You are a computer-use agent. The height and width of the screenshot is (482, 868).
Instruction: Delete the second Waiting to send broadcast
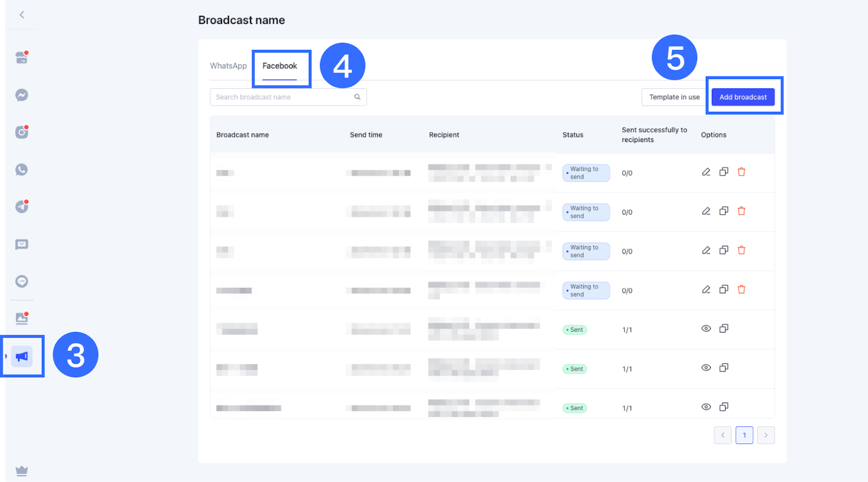click(x=742, y=211)
